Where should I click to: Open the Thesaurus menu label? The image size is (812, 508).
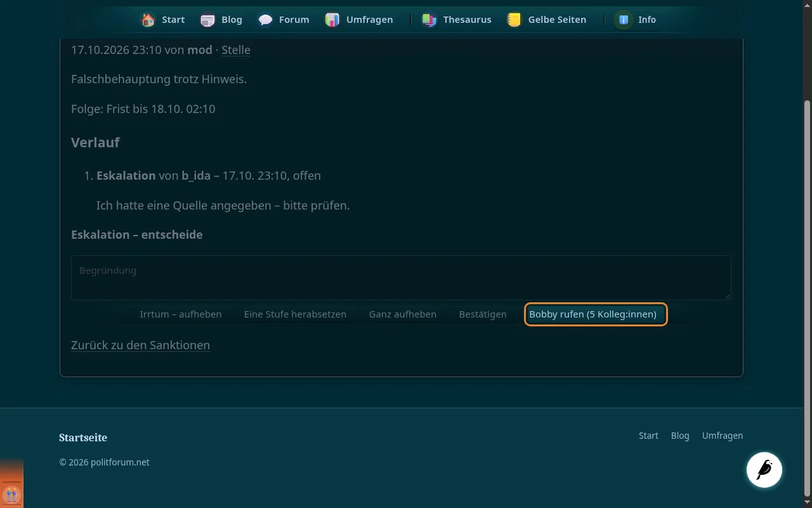tap(467, 20)
